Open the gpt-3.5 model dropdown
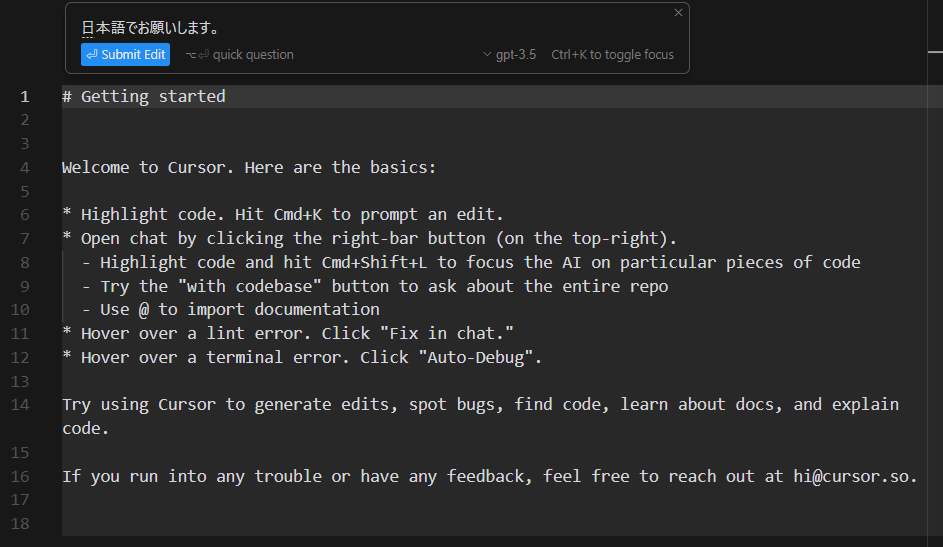 [x=511, y=55]
